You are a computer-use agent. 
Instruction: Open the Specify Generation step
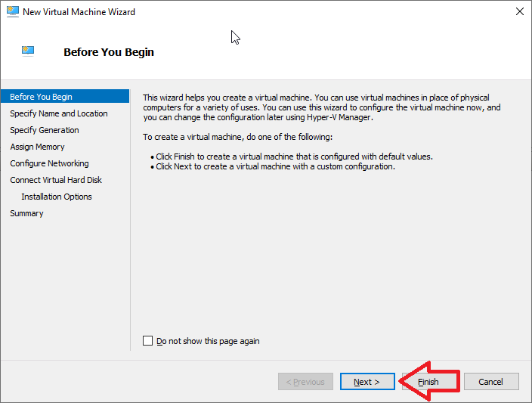[45, 130]
